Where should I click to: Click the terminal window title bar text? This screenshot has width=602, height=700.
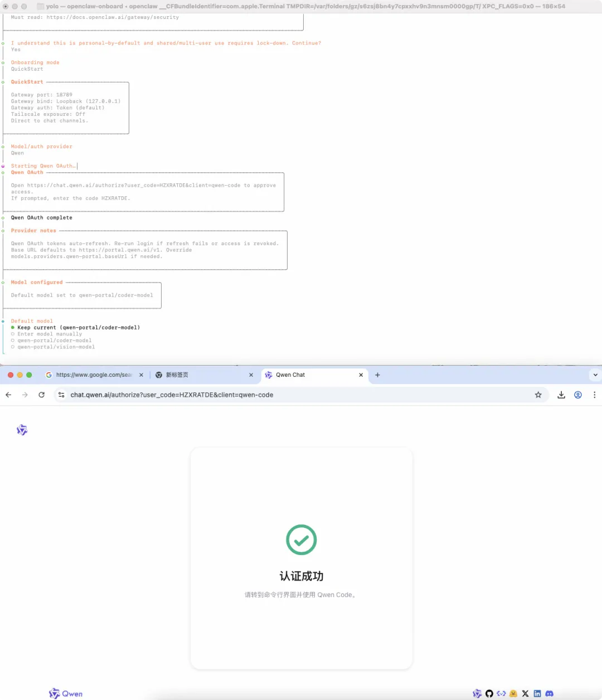[305, 6]
